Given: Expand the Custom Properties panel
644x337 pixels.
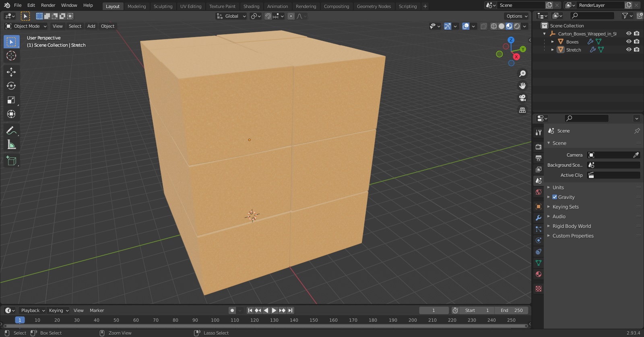Looking at the screenshot, I should (573, 236).
